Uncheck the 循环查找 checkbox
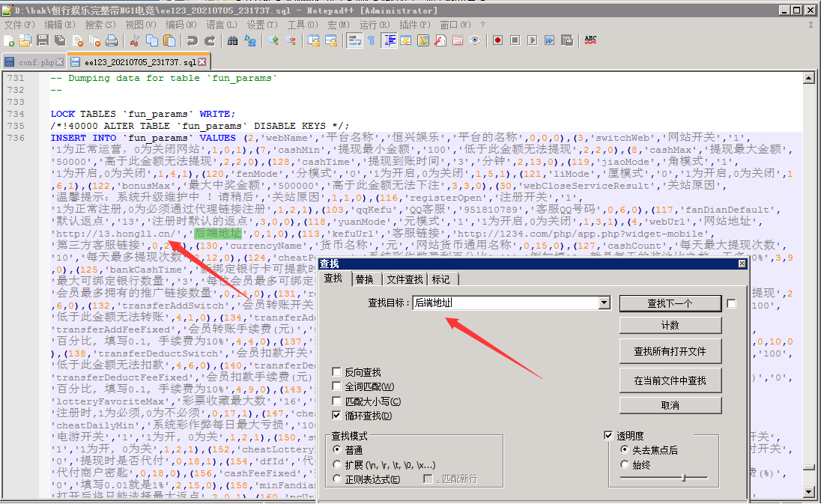This screenshot has width=821, height=504. pyautogui.click(x=336, y=416)
